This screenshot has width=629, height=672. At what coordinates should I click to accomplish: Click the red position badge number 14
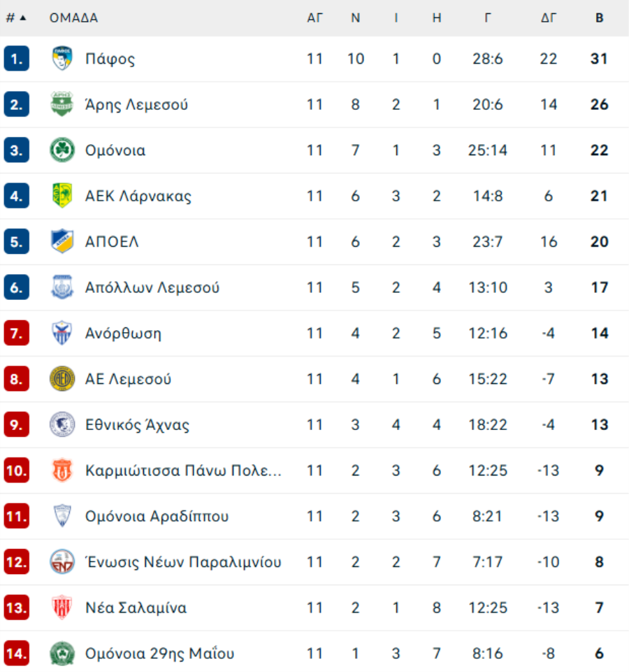tap(16, 654)
